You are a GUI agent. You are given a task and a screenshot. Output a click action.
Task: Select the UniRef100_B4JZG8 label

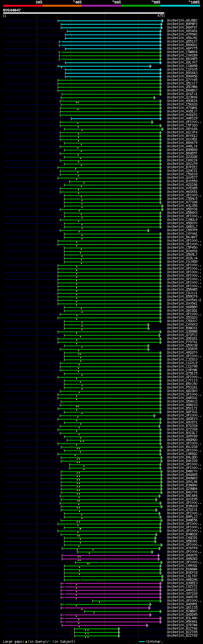click(x=182, y=447)
